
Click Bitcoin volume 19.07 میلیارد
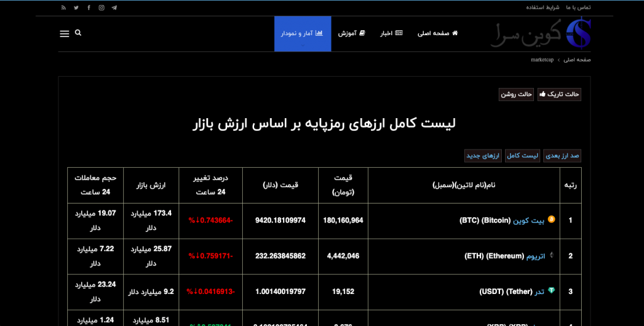pos(96,220)
